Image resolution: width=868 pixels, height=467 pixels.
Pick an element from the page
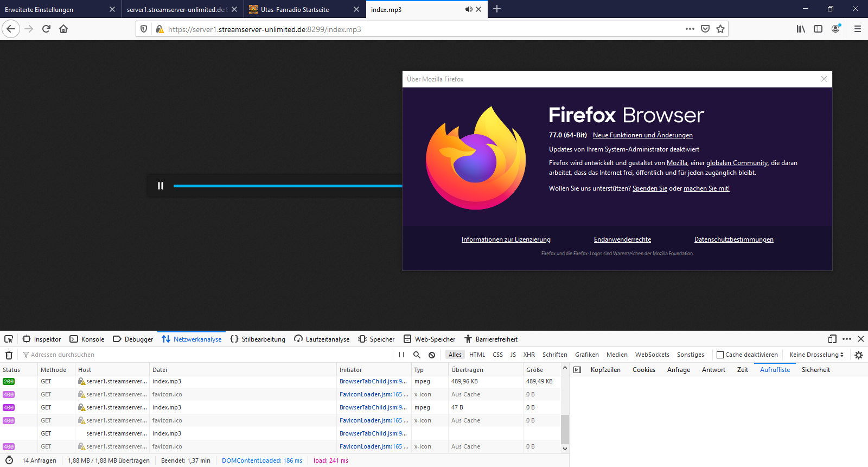pyautogui.click(x=9, y=339)
